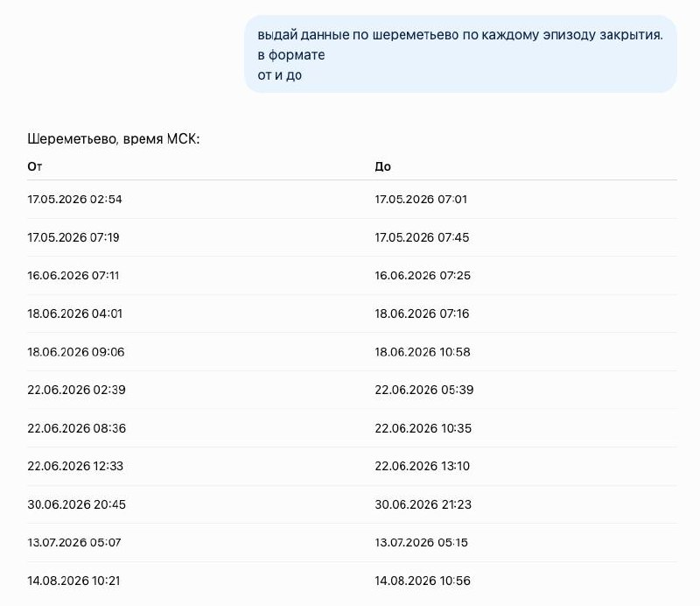This screenshot has width=700, height=606.
Task: Click the cell '13.07.2026 05:15'
Action: pos(422,543)
